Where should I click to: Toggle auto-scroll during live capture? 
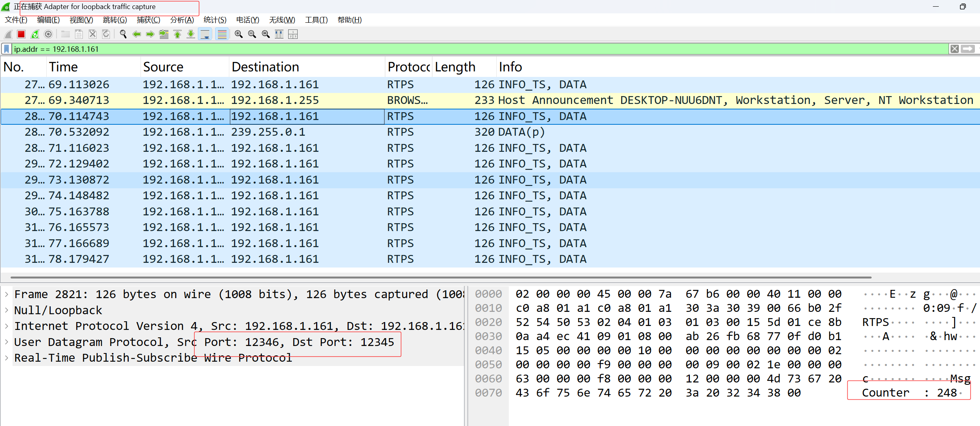tap(205, 35)
